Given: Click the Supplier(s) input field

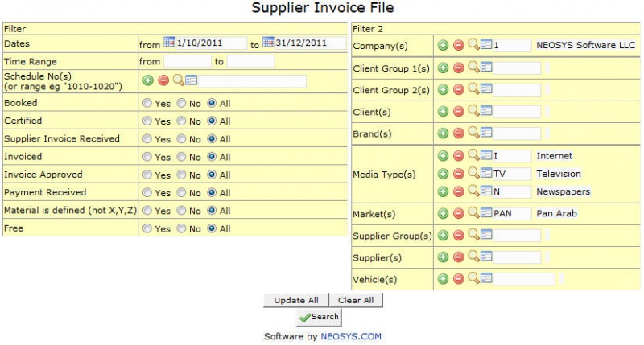Looking at the screenshot, I should click(x=517, y=257).
